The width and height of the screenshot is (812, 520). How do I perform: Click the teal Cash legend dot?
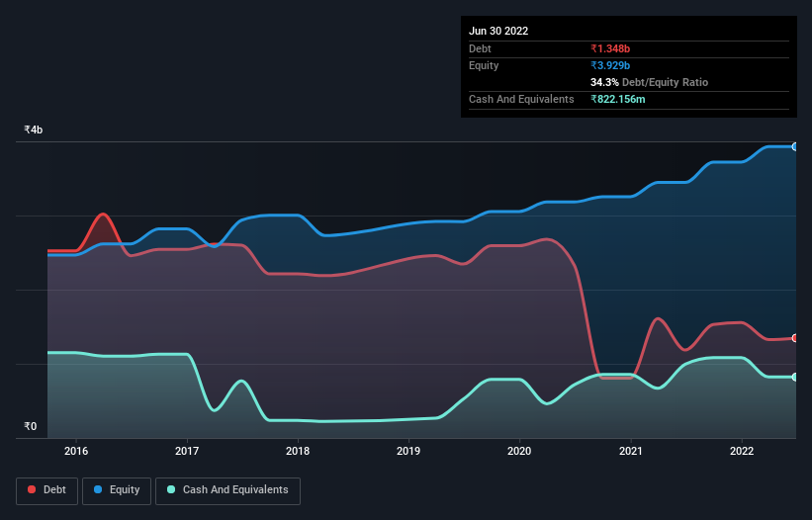[x=171, y=489]
